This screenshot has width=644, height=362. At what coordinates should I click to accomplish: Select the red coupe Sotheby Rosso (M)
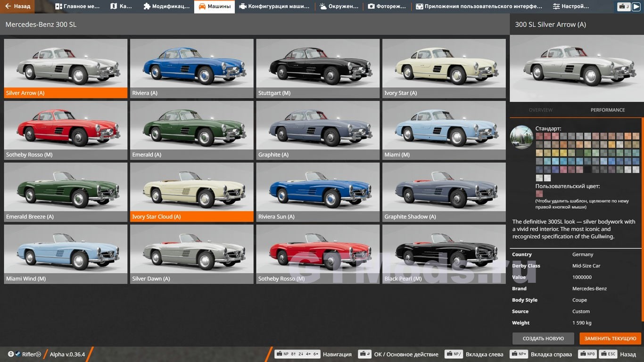[66, 130]
